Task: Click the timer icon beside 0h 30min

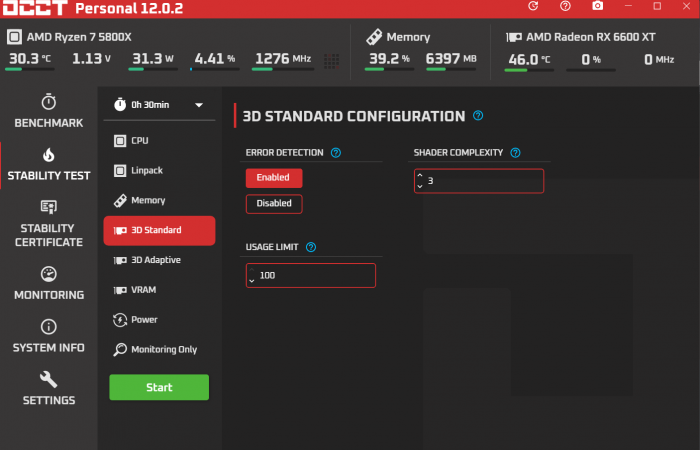Action: pyautogui.click(x=120, y=104)
